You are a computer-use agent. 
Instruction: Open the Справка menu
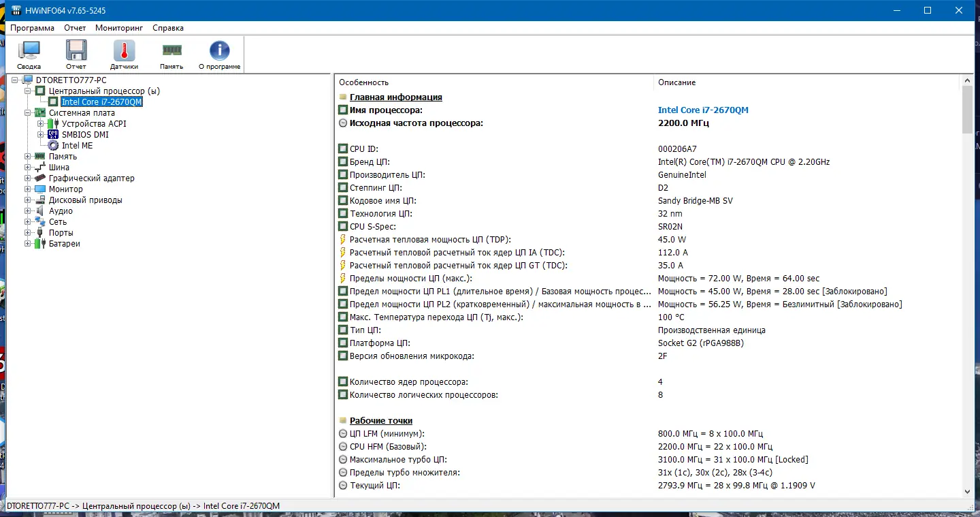coord(168,28)
